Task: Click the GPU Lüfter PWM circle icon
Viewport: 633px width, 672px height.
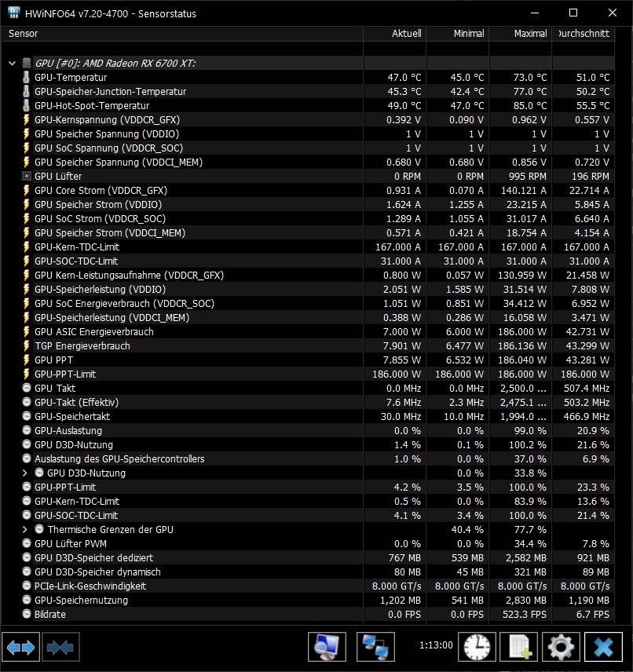Action: click(x=27, y=543)
